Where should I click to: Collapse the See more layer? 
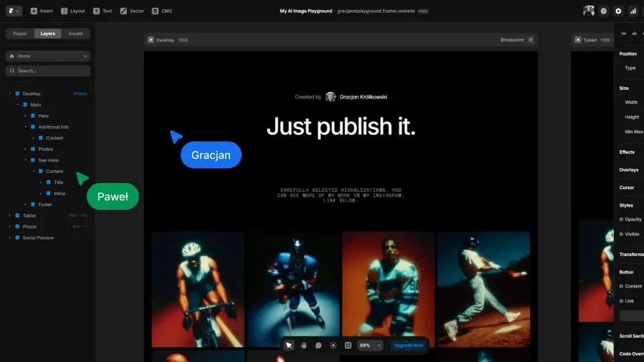(x=25, y=160)
